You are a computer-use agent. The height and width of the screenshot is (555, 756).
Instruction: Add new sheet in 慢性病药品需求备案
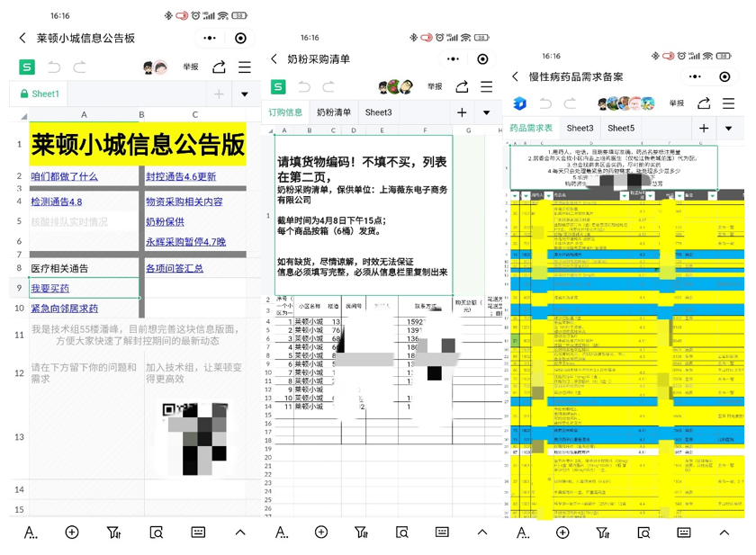(704, 128)
